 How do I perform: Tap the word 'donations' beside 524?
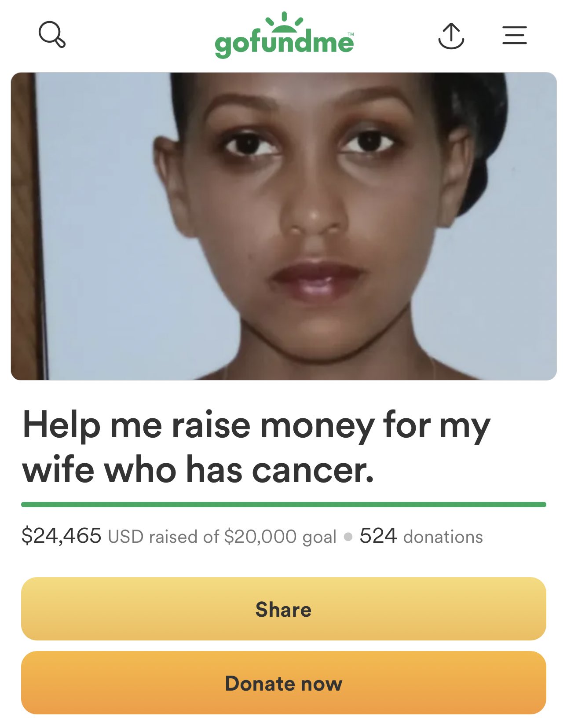(x=443, y=537)
